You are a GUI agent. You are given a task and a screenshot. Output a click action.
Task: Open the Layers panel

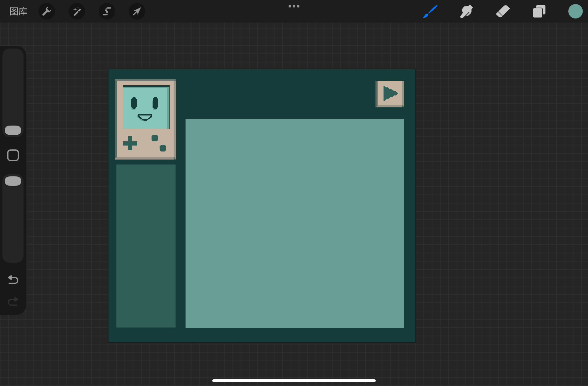pos(539,11)
